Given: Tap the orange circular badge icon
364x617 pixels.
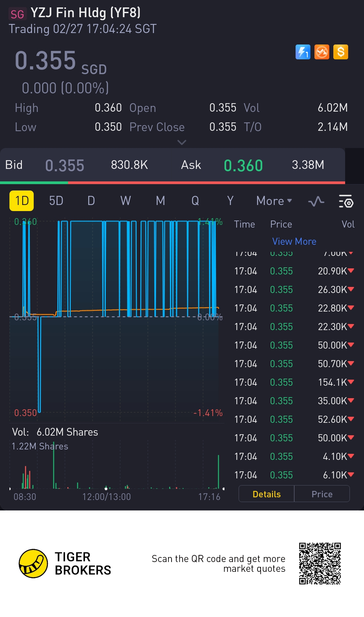Looking at the screenshot, I should pyautogui.click(x=322, y=52).
